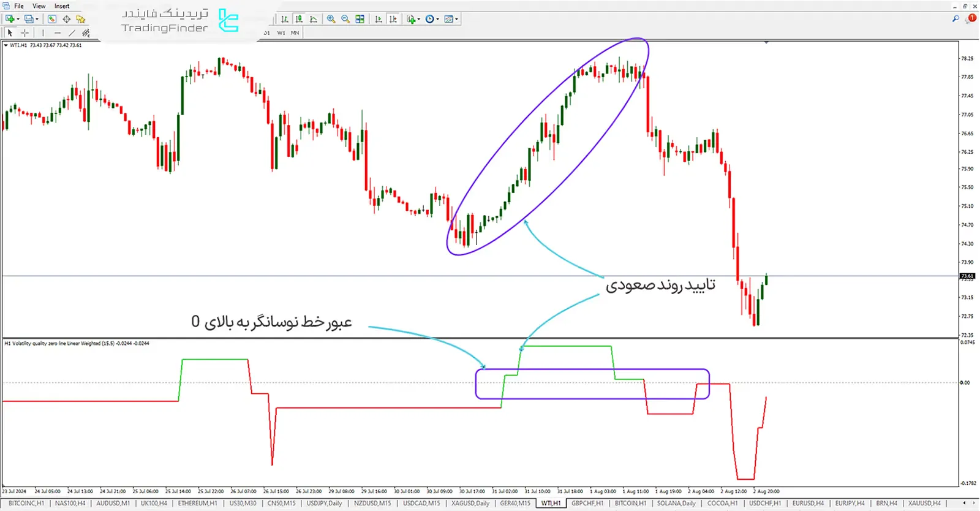The width and height of the screenshot is (980, 511).
Task: Toggle the auto scroll chart button
Action: click(379, 19)
